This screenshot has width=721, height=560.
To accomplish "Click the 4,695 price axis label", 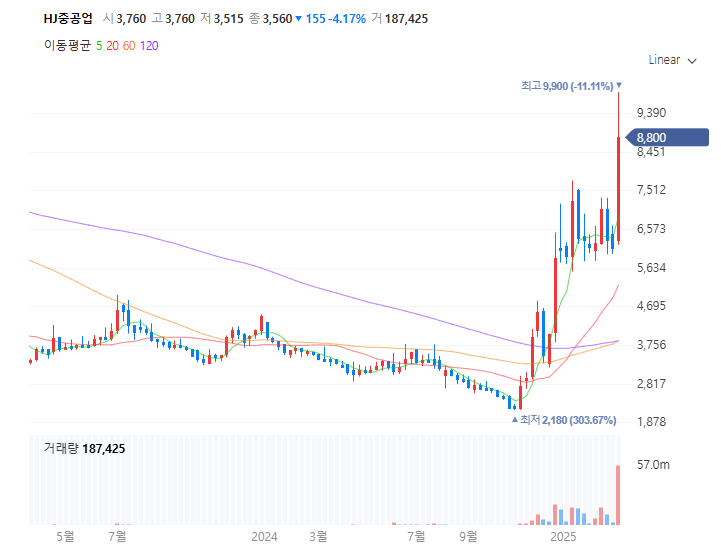I will (651, 306).
